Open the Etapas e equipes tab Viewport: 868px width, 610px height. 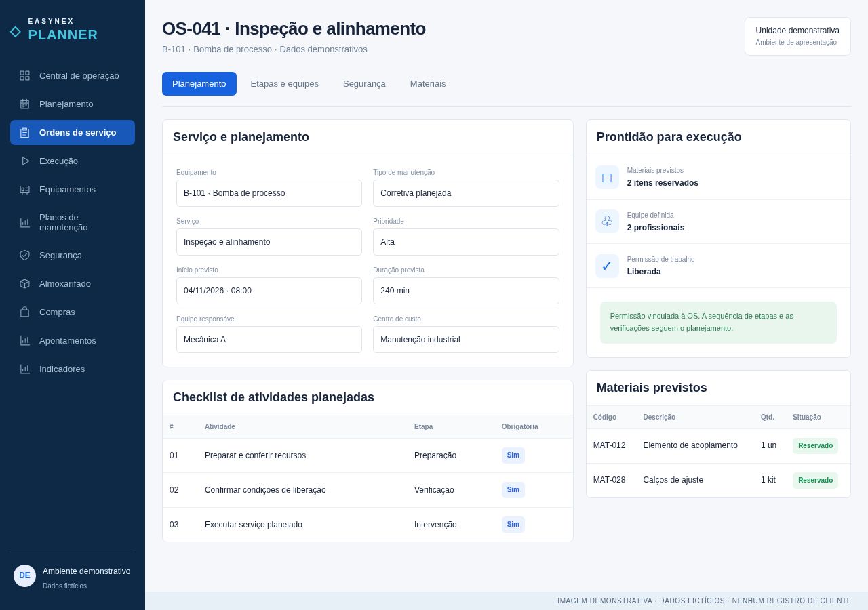tap(285, 83)
